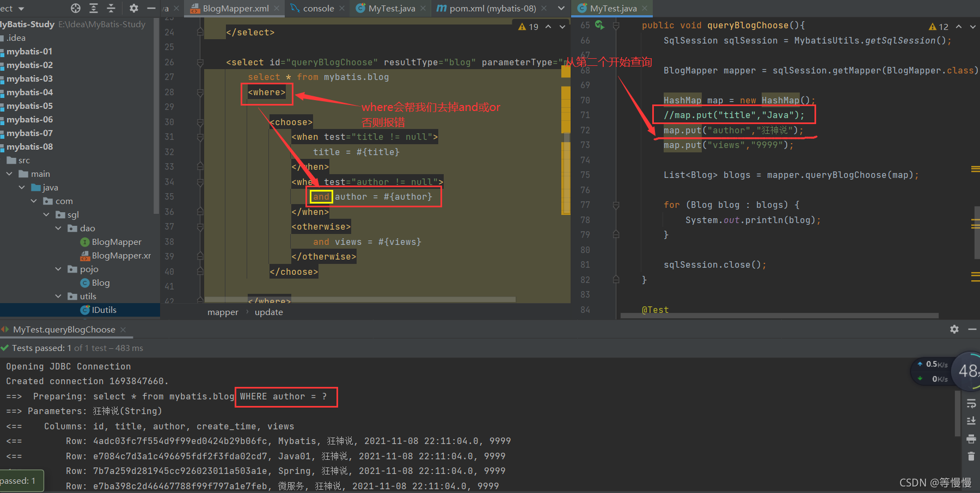Click the update breadcrumb
The image size is (980, 493).
(x=269, y=312)
